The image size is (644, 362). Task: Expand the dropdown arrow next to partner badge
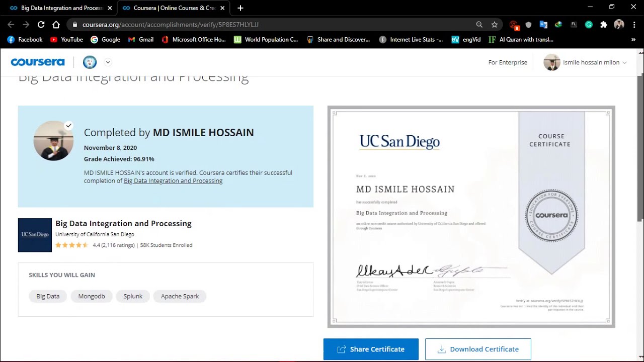[108, 62]
